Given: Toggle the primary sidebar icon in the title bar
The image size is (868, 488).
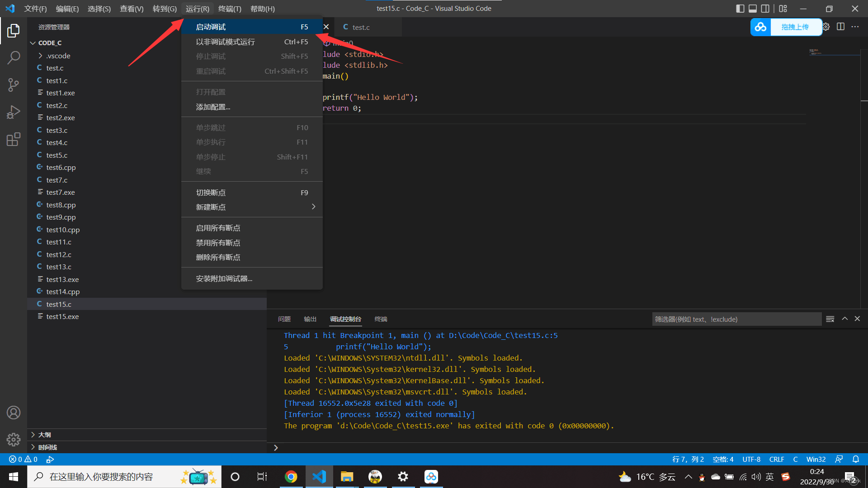Looking at the screenshot, I should 740,8.
